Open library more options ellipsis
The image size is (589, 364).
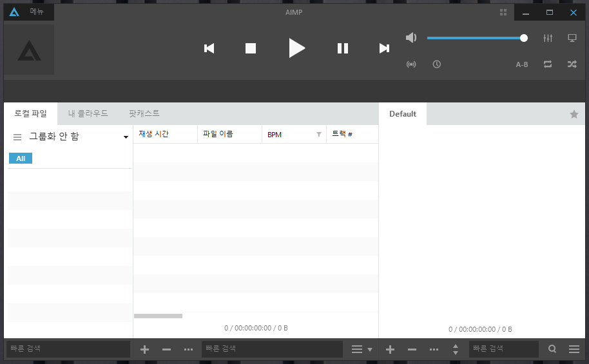pyautogui.click(x=189, y=349)
